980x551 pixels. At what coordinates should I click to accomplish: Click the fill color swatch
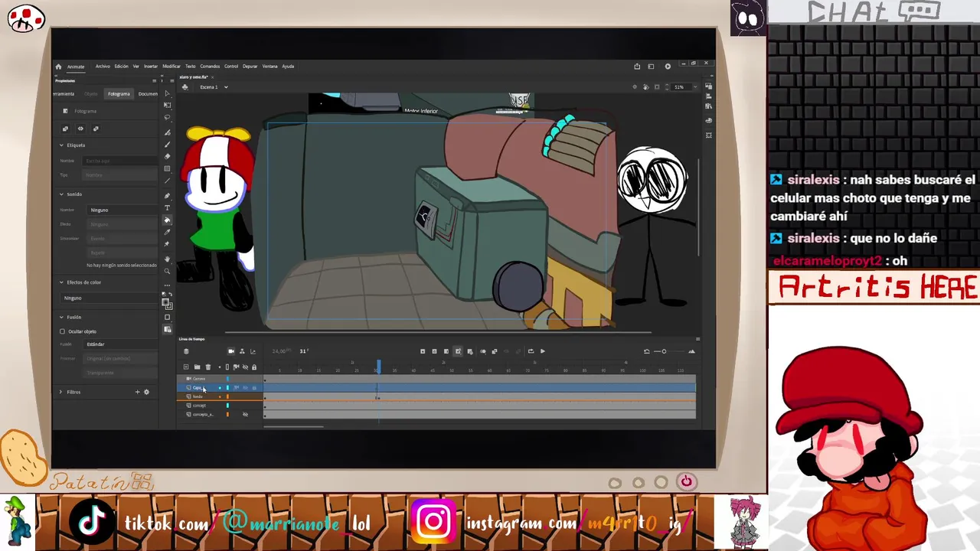coord(168,307)
